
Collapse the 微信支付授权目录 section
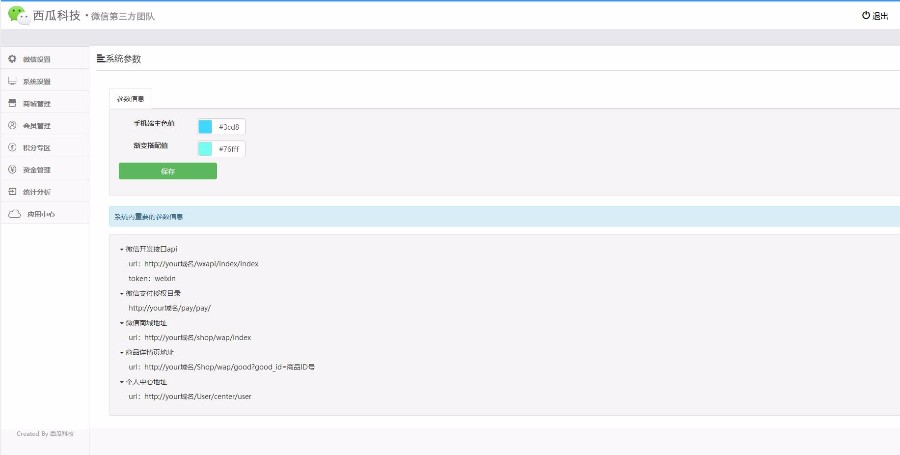[x=120, y=293]
